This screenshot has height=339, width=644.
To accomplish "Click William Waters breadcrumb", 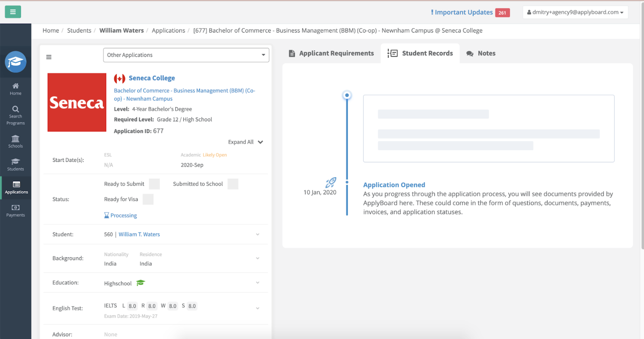I will (x=121, y=31).
